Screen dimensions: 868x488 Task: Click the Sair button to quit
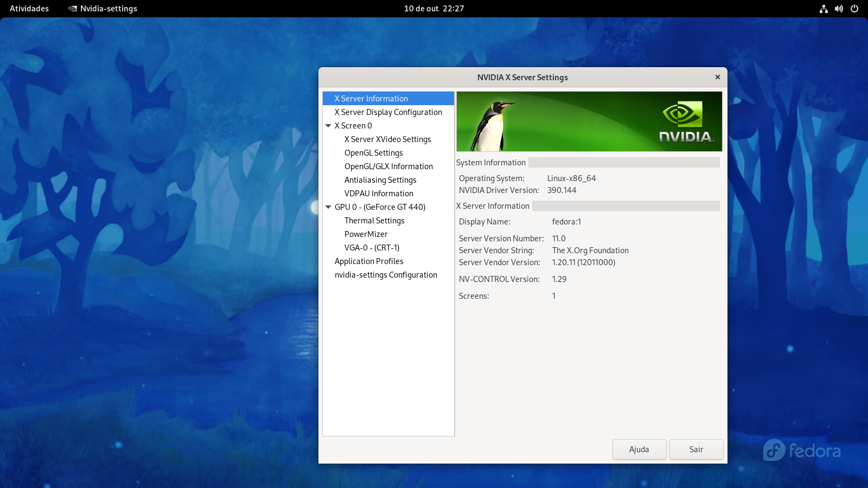click(x=696, y=450)
